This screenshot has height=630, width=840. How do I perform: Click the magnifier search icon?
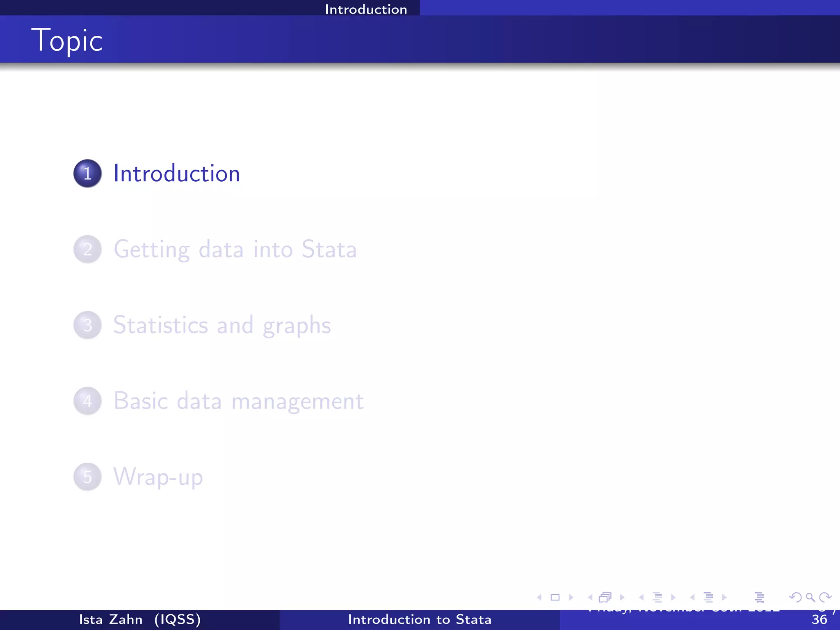(x=810, y=598)
